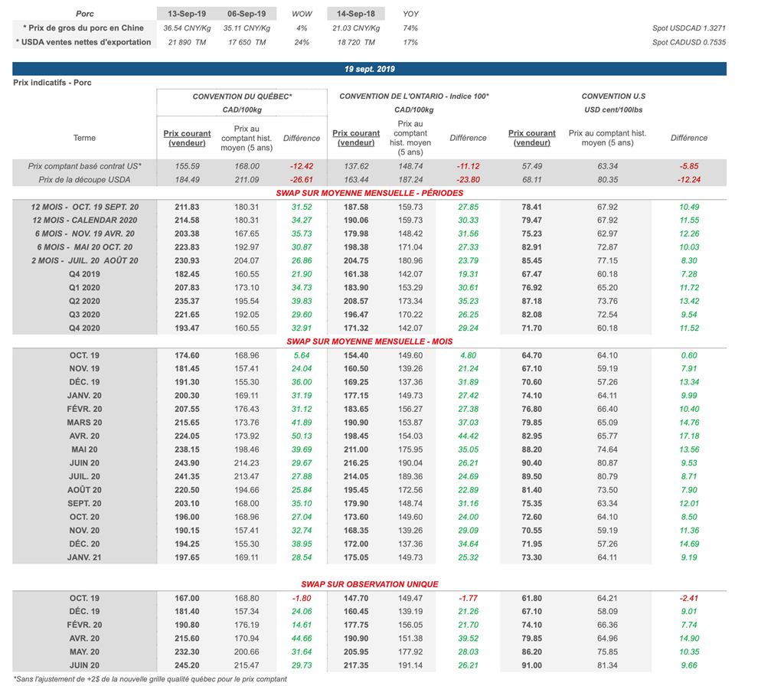
Task: Select the Prix de la découpe USDA row
Action: (84, 179)
